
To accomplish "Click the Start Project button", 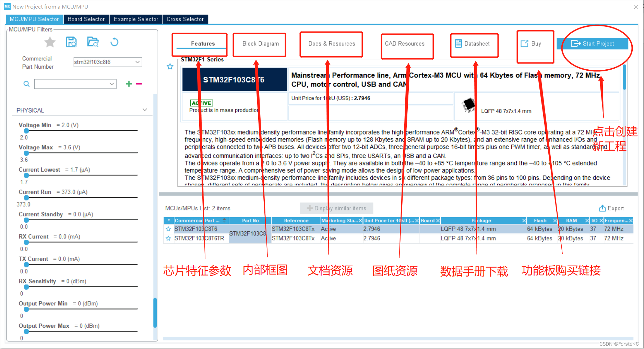I will pyautogui.click(x=594, y=43).
